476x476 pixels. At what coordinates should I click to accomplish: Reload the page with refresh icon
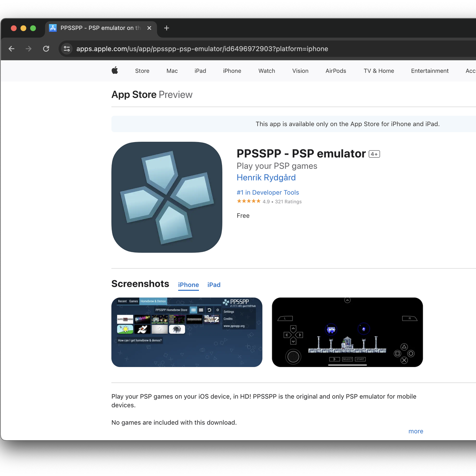46,49
